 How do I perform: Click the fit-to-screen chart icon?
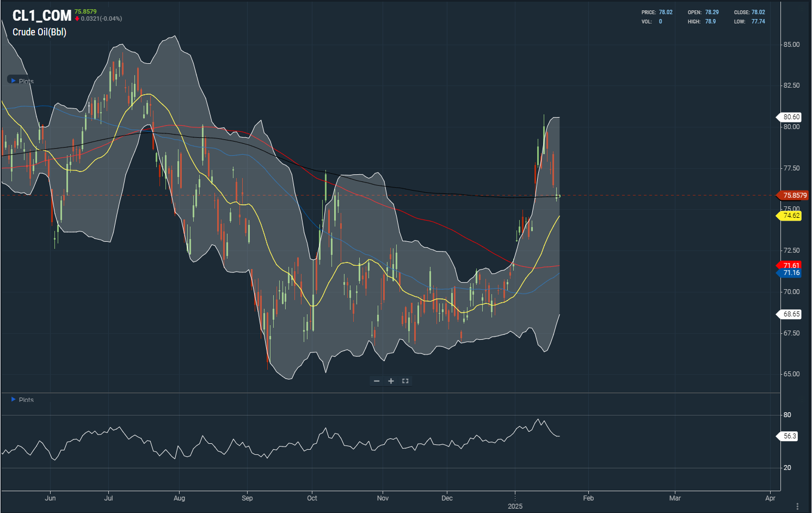click(405, 381)
